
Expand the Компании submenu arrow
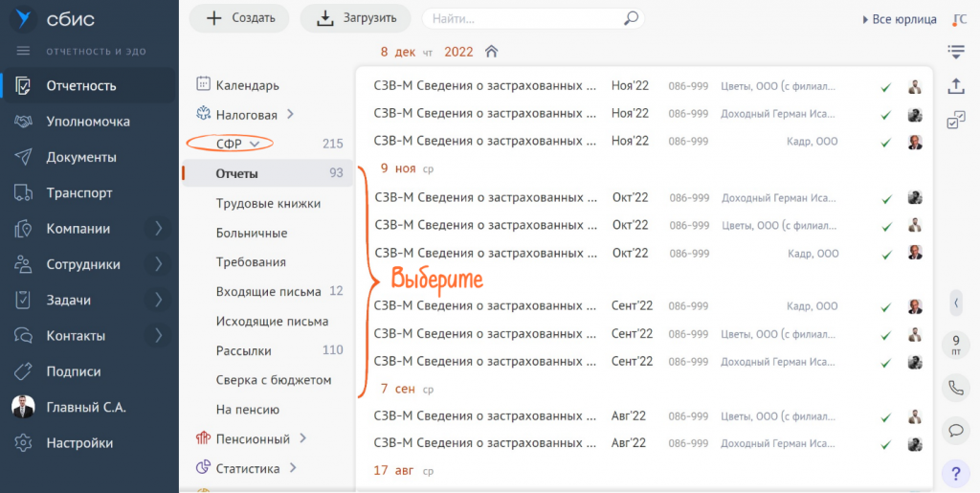click(159, 229)
